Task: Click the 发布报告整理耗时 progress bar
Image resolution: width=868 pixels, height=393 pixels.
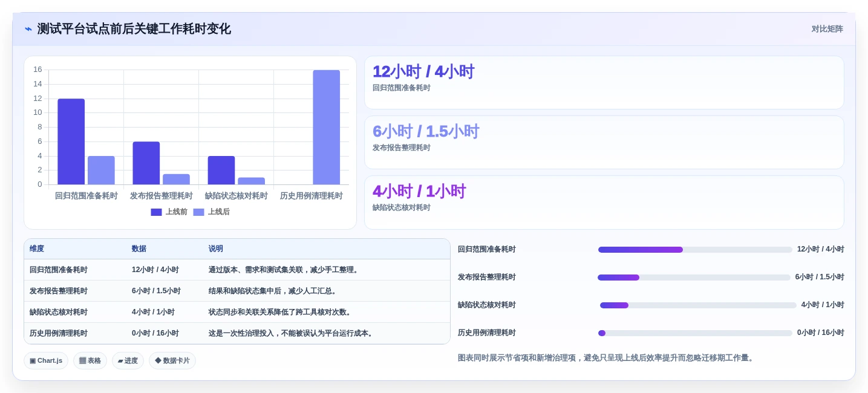Action: pyautogui.click(x=694, y=278)
